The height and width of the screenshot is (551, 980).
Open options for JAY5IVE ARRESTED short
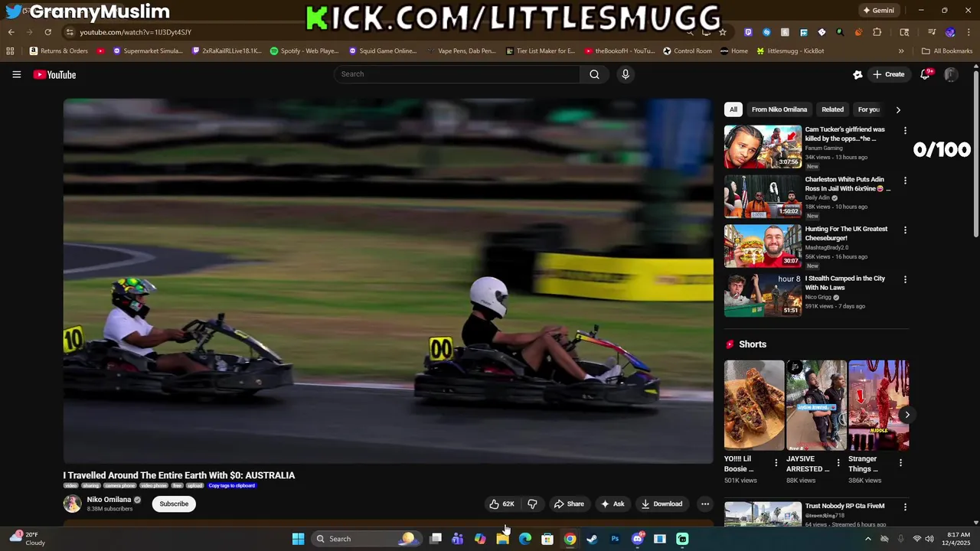838,463
